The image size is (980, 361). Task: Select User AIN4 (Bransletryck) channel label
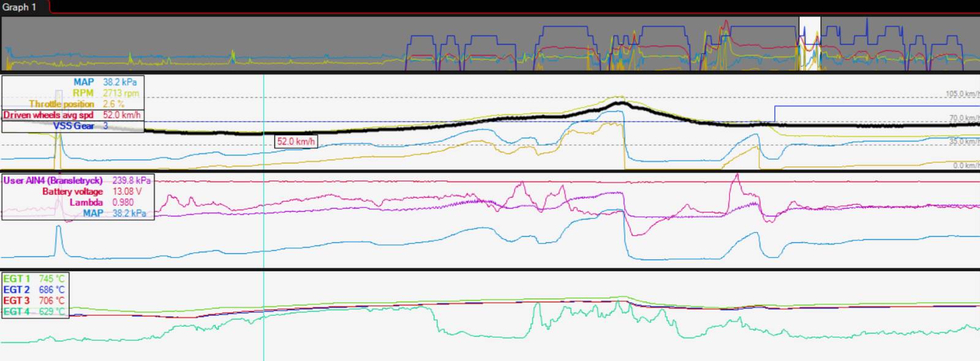pyautogui.click(x=53, y=180)
